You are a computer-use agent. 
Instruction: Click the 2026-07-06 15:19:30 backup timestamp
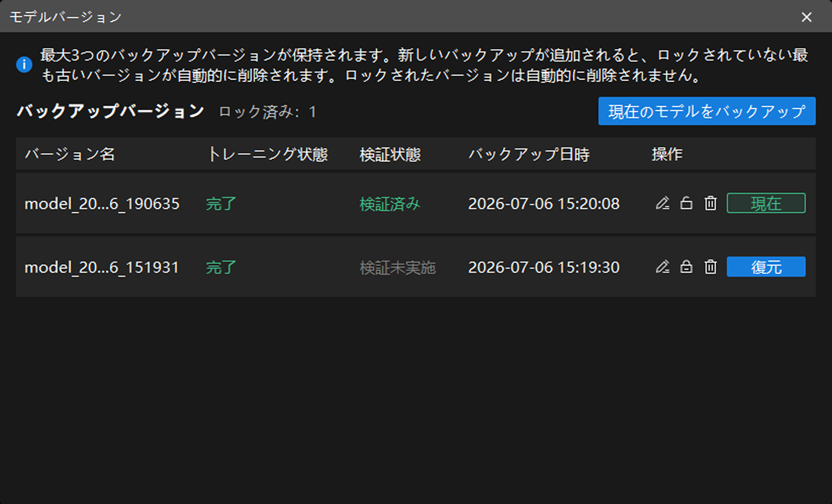pyautogui.click(x=544, y=267)
